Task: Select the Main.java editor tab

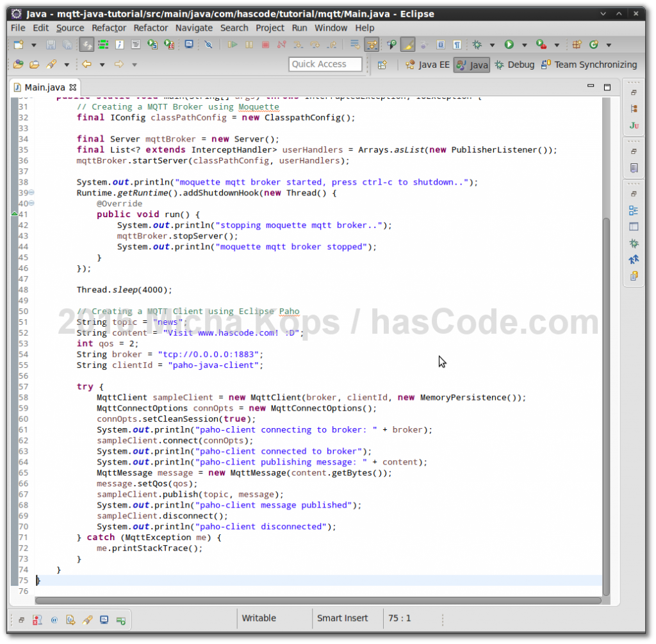Action: (x=45, y=87)
